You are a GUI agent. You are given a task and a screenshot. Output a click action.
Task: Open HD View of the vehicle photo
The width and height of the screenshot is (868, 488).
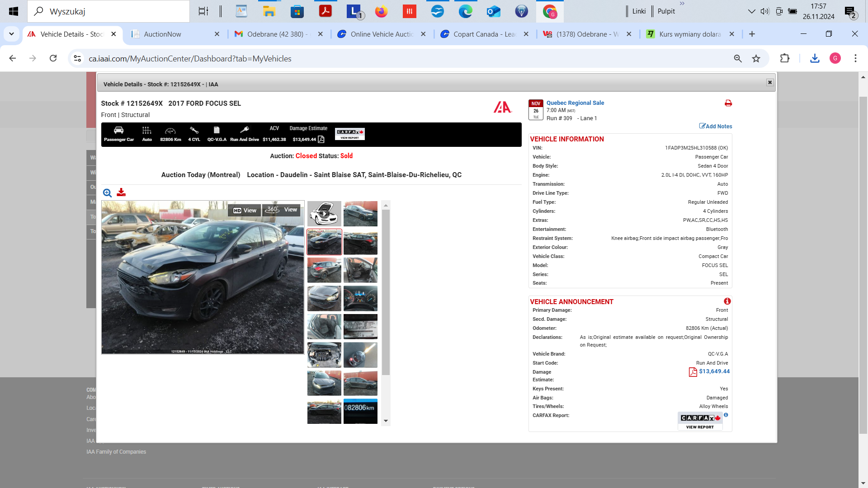pyautogui.click(x=245, y=211)
